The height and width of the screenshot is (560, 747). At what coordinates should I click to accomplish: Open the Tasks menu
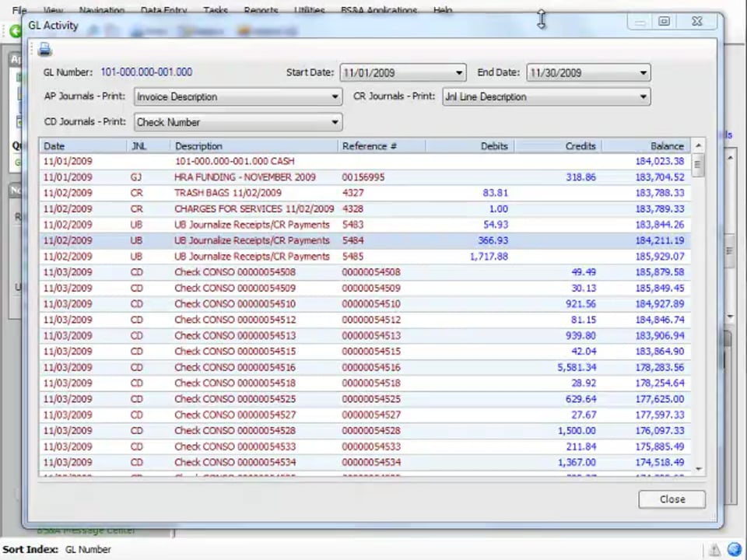[216, 9]
